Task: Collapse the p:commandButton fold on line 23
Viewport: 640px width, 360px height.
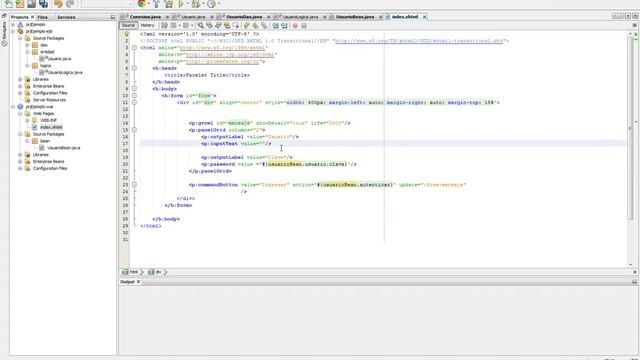Action: pyautogui.click(x=134, y=184)
